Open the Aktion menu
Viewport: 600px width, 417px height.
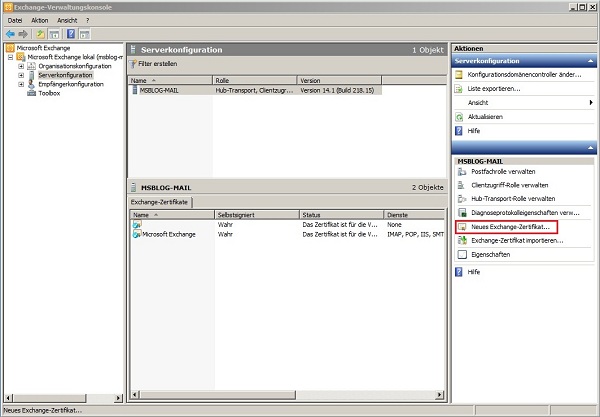(x=40, y=20)
